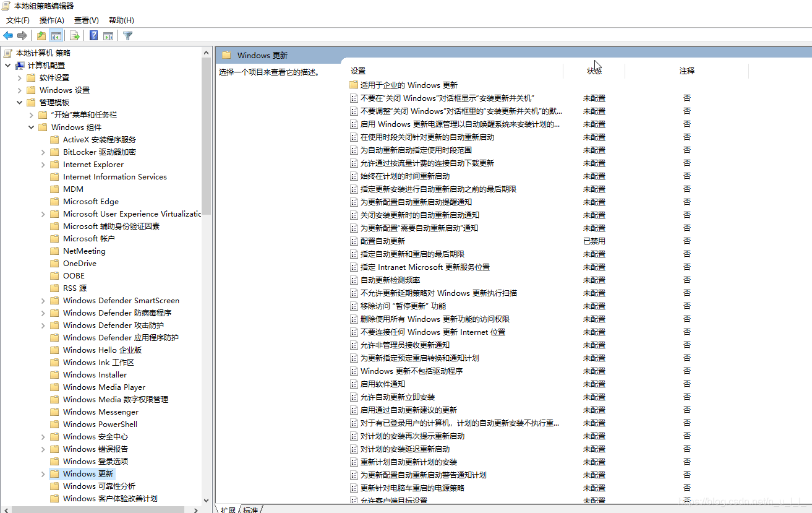Select Windows Media Player tree item
Image resolution: width=812 pixels, height=513 pixels.
(x=104, y=387)
